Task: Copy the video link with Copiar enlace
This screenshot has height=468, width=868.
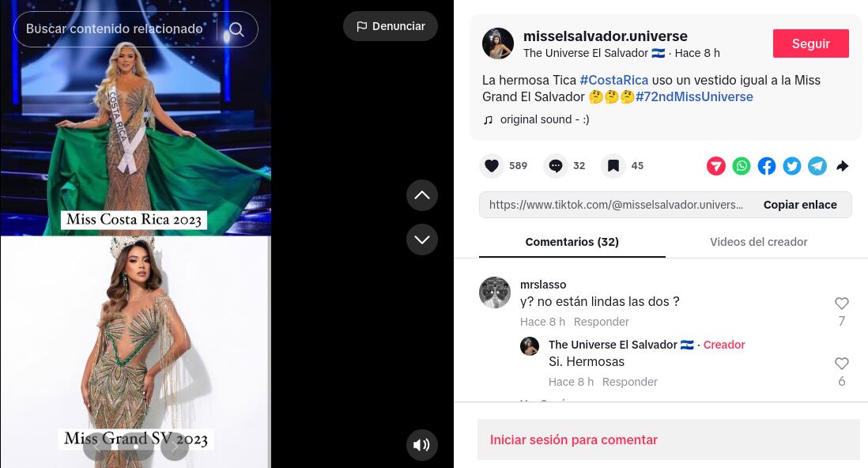Action: coord(800,205)
